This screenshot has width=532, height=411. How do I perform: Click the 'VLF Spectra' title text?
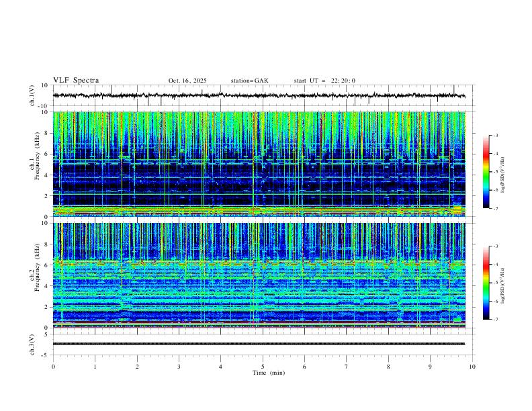[x=76, y=81]
